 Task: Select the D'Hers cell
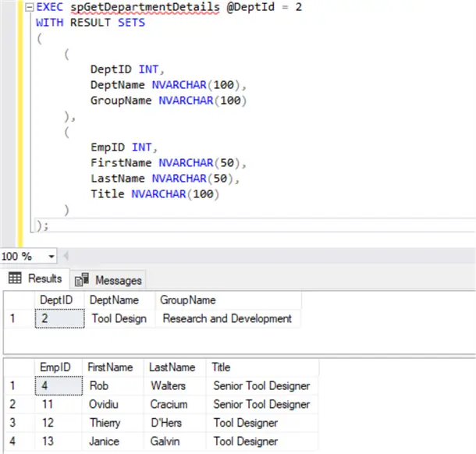click(169, 423)
